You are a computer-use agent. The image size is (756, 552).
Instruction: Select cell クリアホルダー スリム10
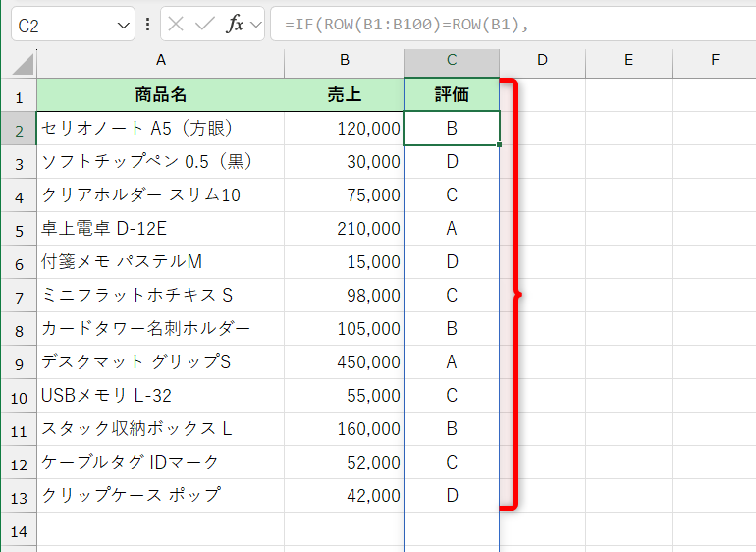pyautogui.click(x=161, y=194)
